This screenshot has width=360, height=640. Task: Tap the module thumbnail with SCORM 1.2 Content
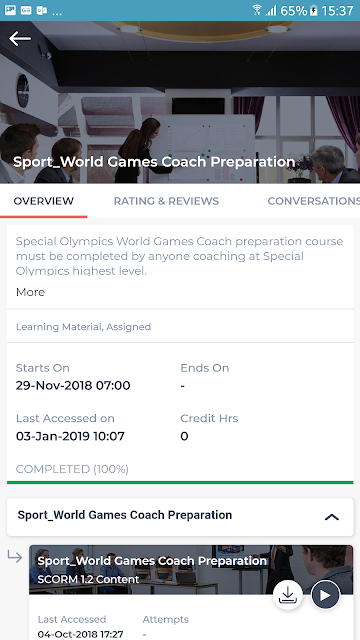191,569
